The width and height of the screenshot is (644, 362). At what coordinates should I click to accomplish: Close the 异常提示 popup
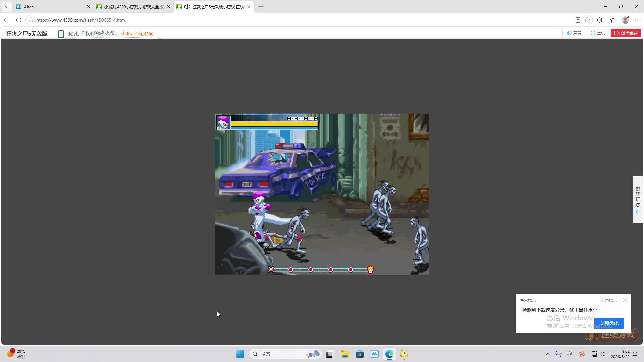[625, 300]
